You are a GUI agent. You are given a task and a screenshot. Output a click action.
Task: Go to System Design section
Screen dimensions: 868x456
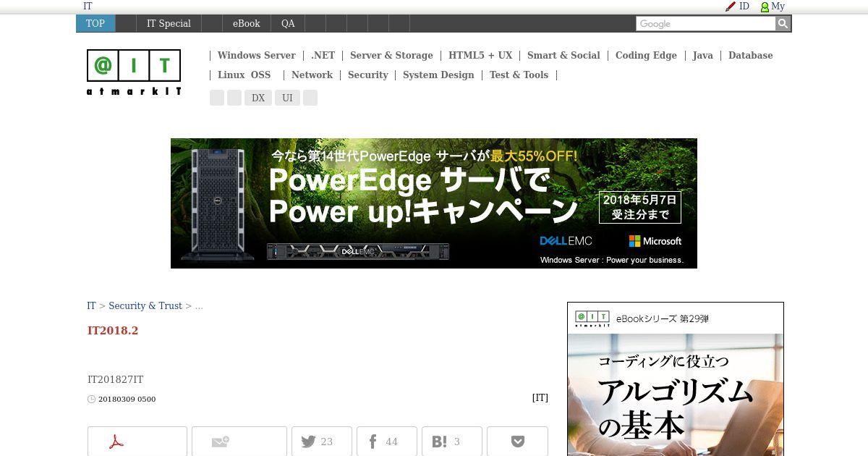pyautogui.click(x=438, y=75)
